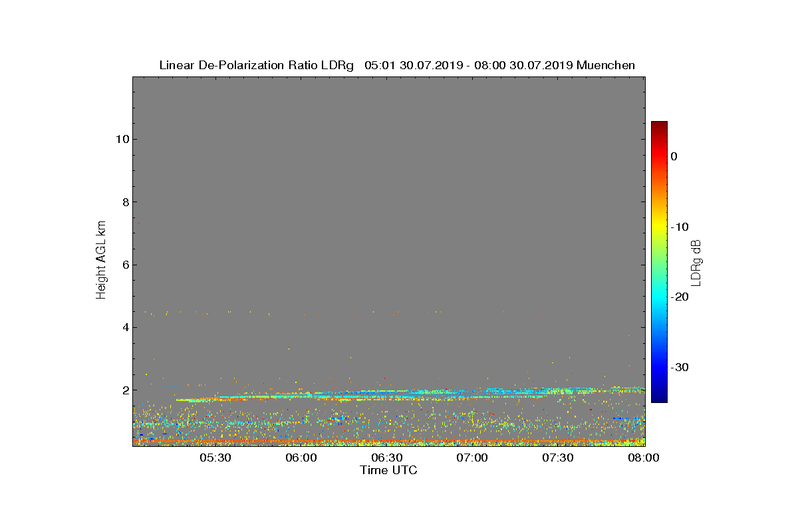798x532 pixels.
Task: Click the -20 colorbar label
Action: pos(679,297)
